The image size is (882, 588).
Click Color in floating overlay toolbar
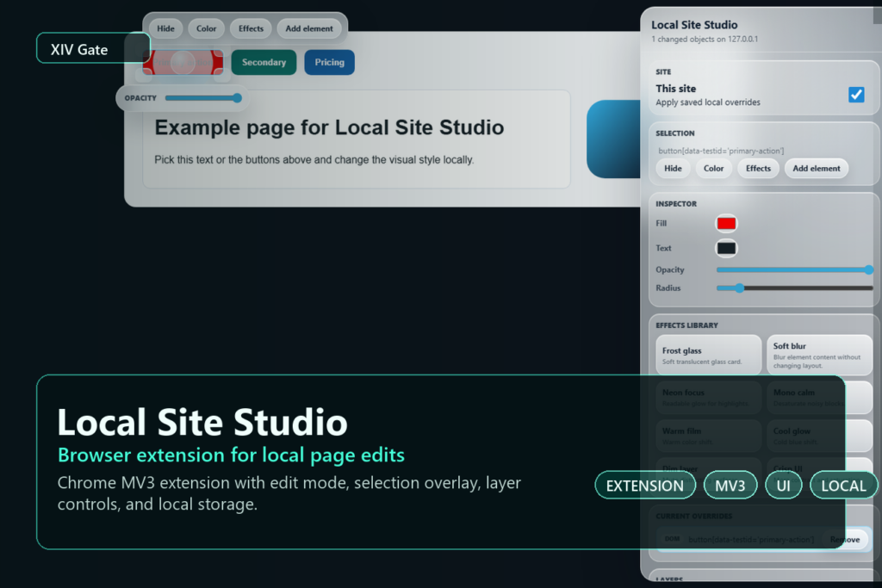tap(206, 28)
